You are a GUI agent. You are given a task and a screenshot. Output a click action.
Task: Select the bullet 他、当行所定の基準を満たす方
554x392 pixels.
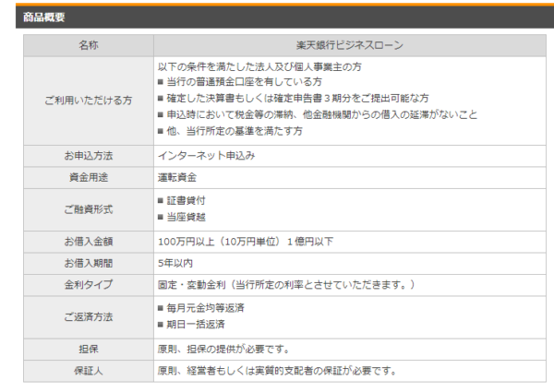230,131
